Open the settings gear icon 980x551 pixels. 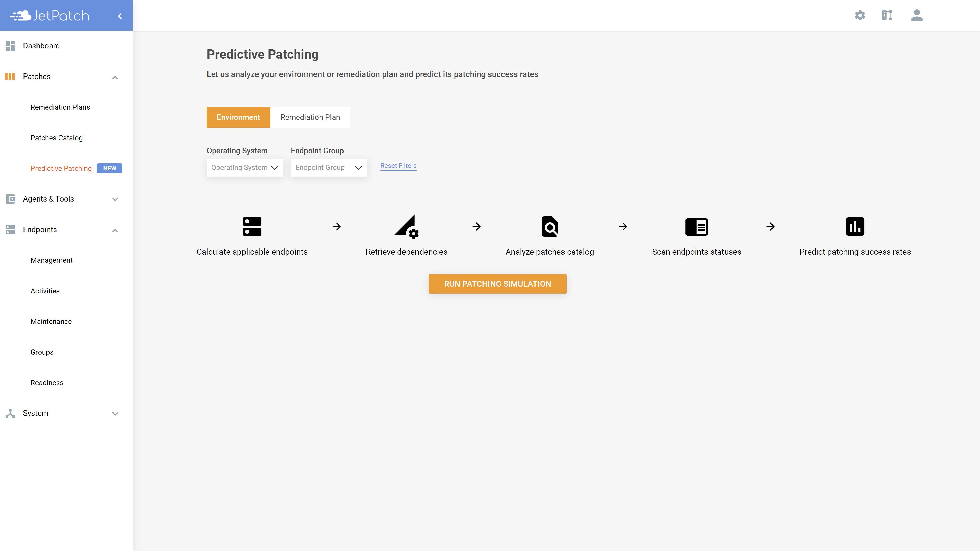(860, 15)
